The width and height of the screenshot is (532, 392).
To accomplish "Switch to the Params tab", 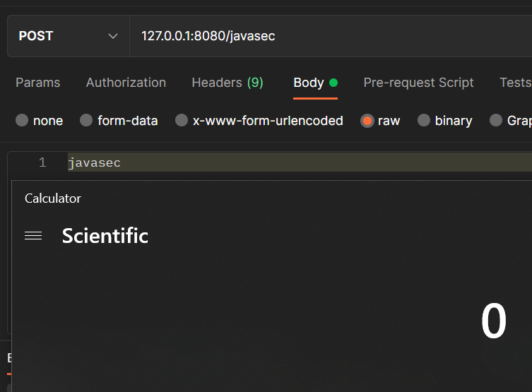I will pyautogui.click(x=37, y=83).
